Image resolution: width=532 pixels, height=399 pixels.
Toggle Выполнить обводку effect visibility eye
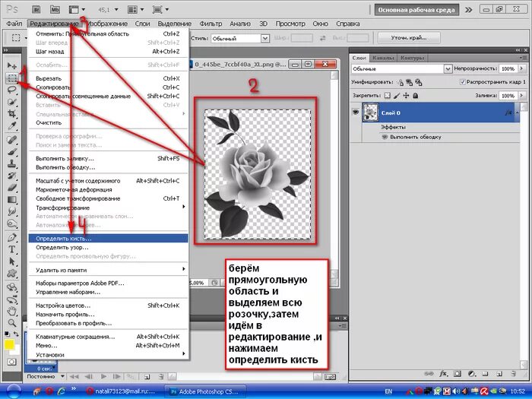pos(385,137)
